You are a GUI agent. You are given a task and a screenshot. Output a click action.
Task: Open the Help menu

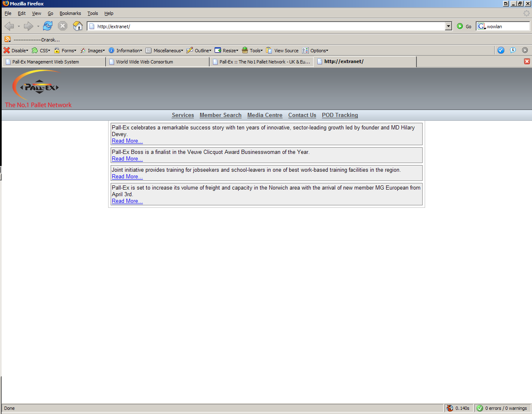coord(109,13)
